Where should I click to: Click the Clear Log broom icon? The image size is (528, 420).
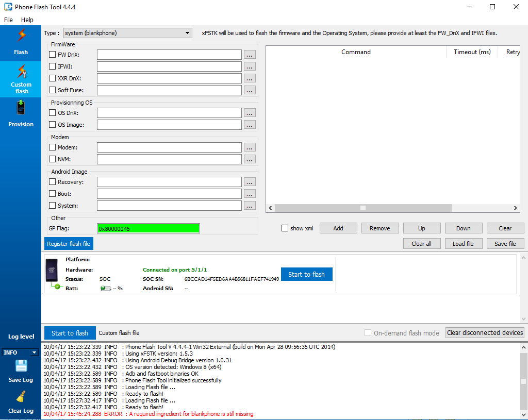point(21,396)
